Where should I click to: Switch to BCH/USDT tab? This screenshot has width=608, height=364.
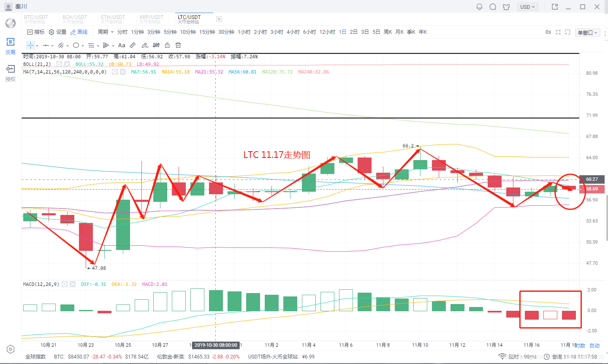75,19
